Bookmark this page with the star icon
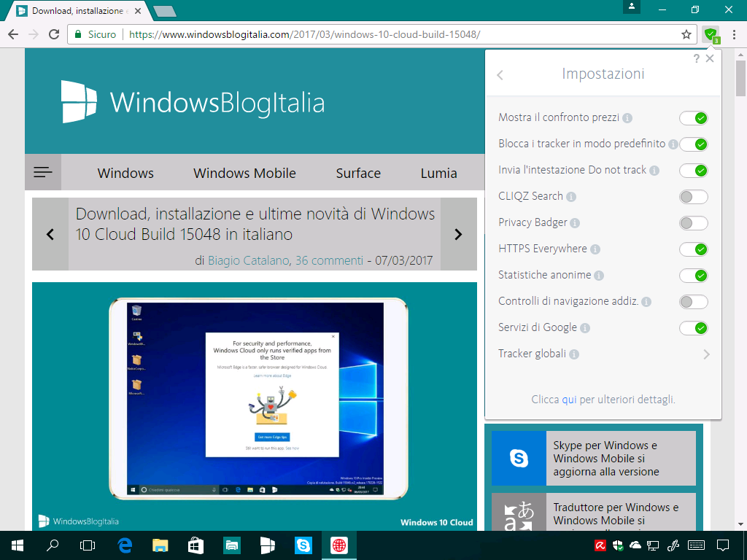Viewport: 747px width, 560px height. [686, 34]
